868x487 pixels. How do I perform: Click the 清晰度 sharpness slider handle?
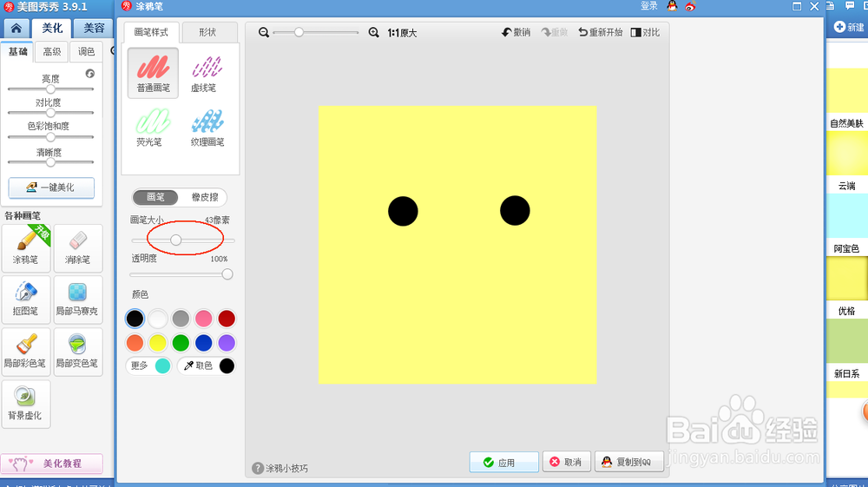coord(50,162)
